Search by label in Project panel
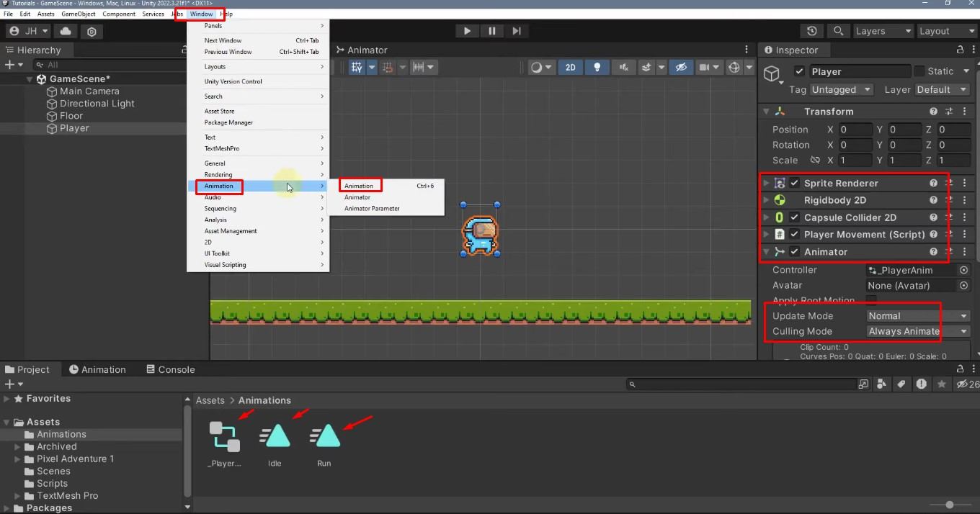 click(901, 384)
